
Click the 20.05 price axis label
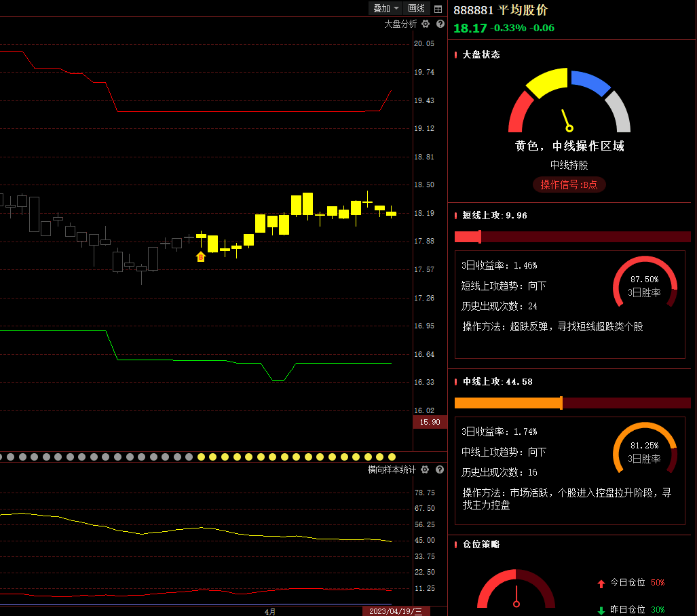click(x=424, y=43)
